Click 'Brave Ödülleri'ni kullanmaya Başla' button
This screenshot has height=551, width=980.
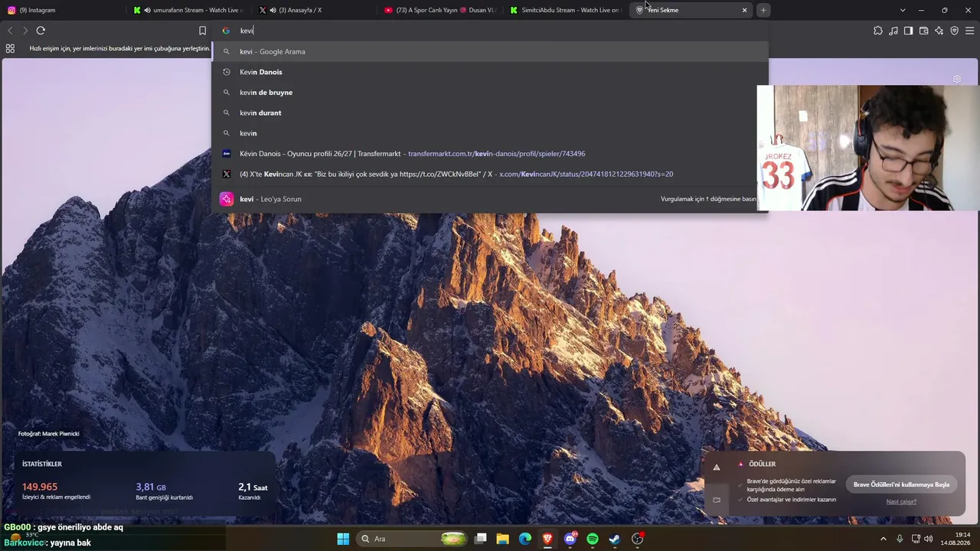pyautogui.click(x=901, y=484)
